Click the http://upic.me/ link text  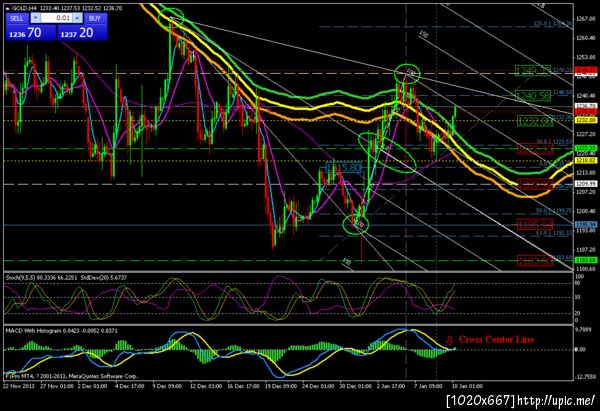pos(555,401)
